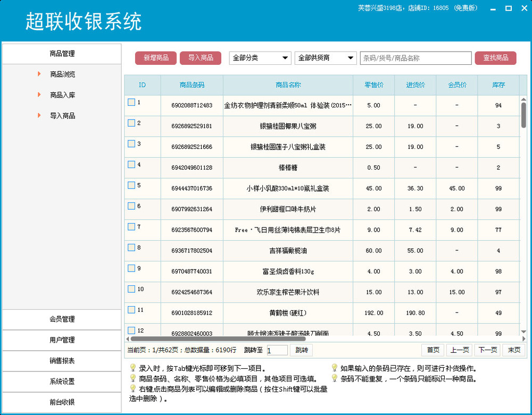Select the 富圣烧卤香料130g product name
Viewport: 532px width, 415px height.
[288, 272]
